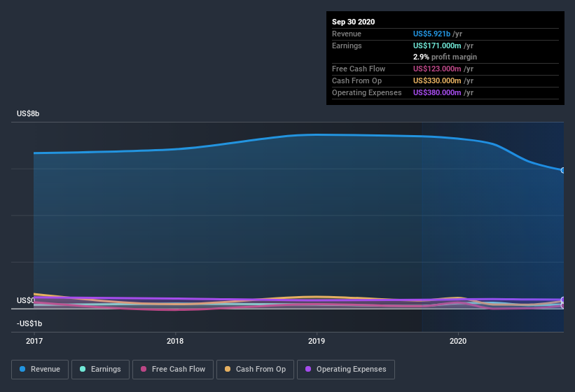Click the Operating Expenses end point marker
The height and width of the screenshot is (392, 575).
[x=563, y=300]
